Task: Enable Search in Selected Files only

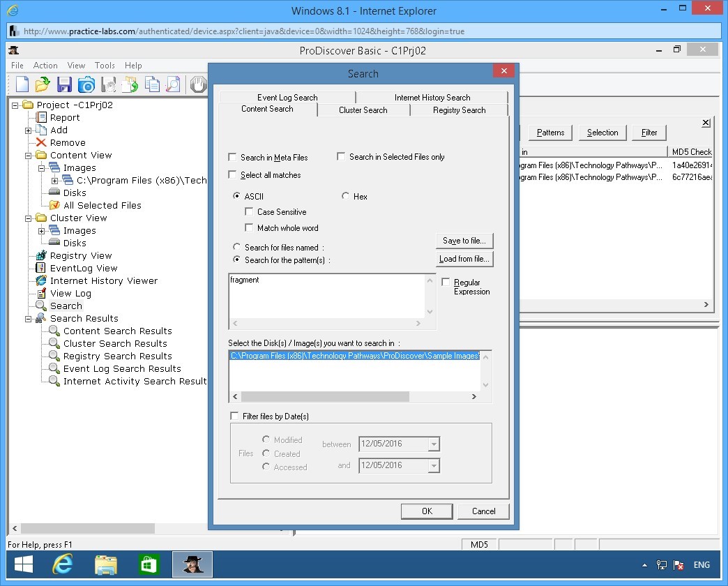Action: tap(341, 156)
